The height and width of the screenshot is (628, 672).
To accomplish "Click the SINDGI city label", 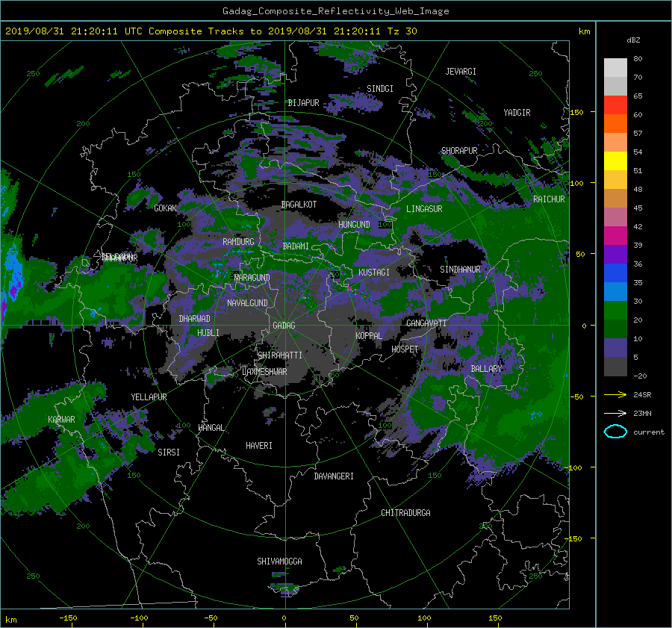I will click(380, 89).
